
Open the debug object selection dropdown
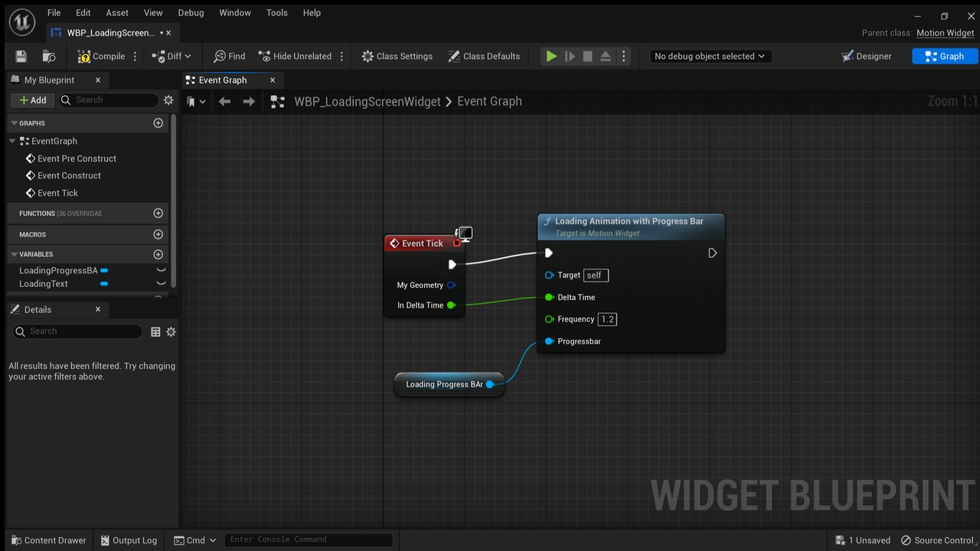tap(710, 56)
